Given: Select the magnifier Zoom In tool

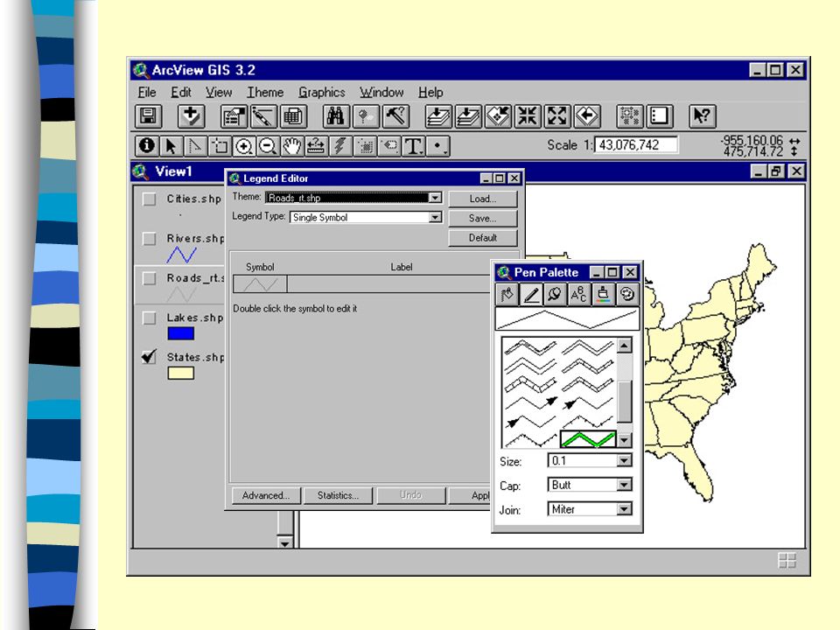Looking at the screenshot, I should (x=244, y=146).
